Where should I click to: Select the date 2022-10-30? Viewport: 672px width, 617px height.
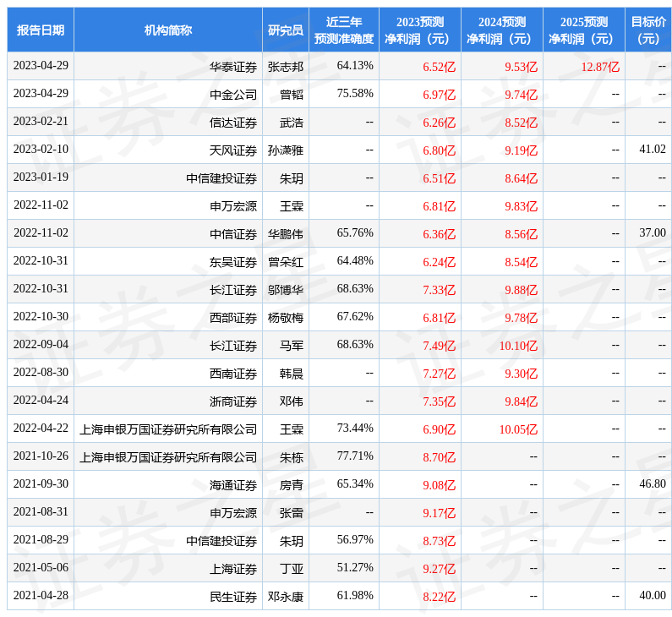click(41, 316)
